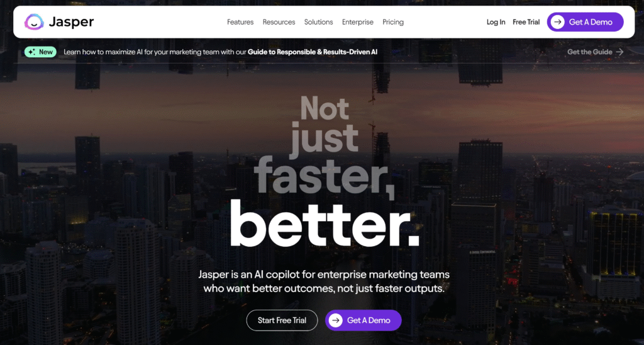Screen dimensions: 644x345
Task: Open the Get the Guide link
Action: click(596, 52)
